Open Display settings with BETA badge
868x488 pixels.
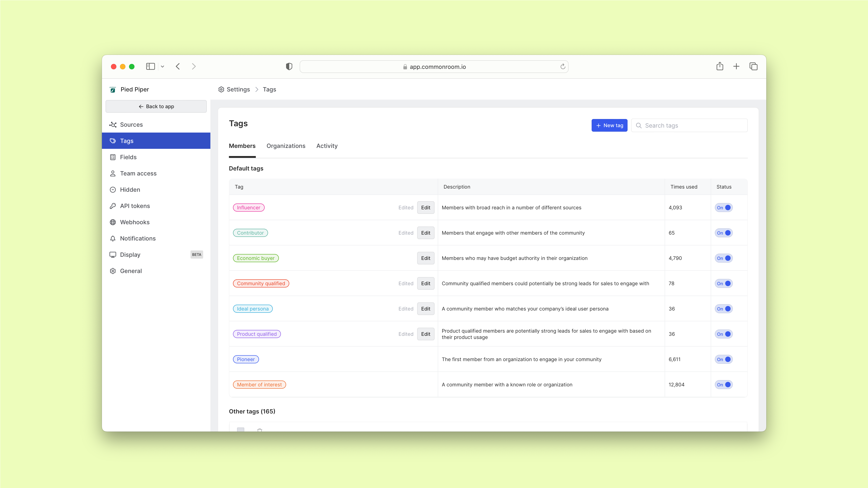(130, 255)
